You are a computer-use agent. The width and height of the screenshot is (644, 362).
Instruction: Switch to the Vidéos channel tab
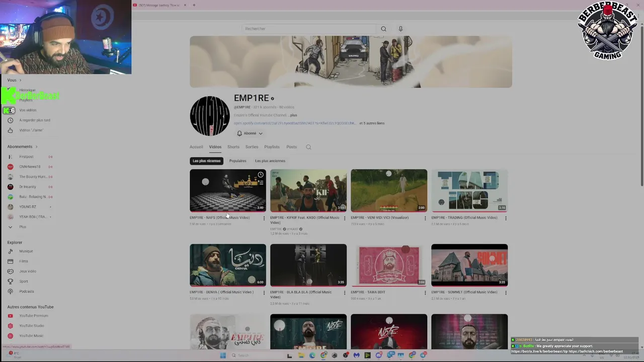(x=215, y=147)
